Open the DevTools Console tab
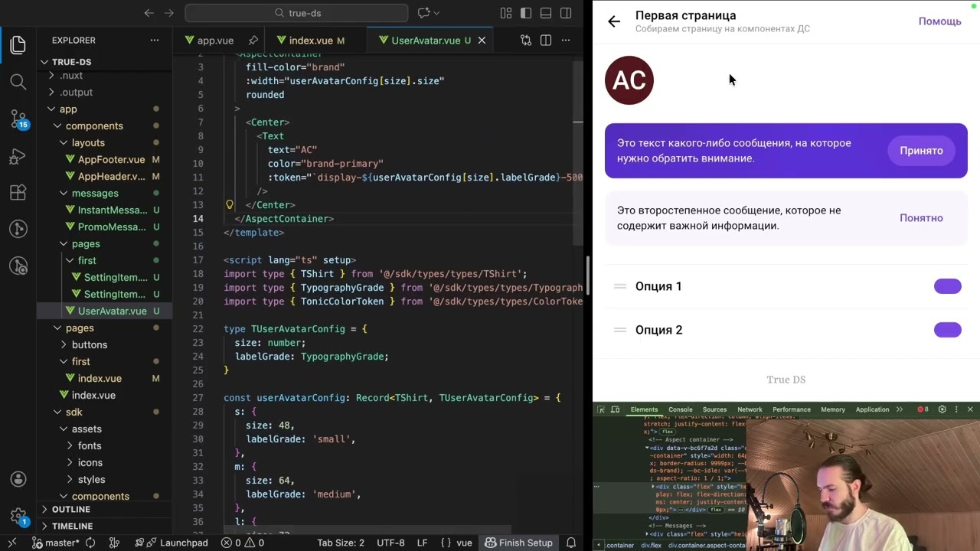Screen dimensions: 980x551 pyautogui.click(x=680, y=409)
